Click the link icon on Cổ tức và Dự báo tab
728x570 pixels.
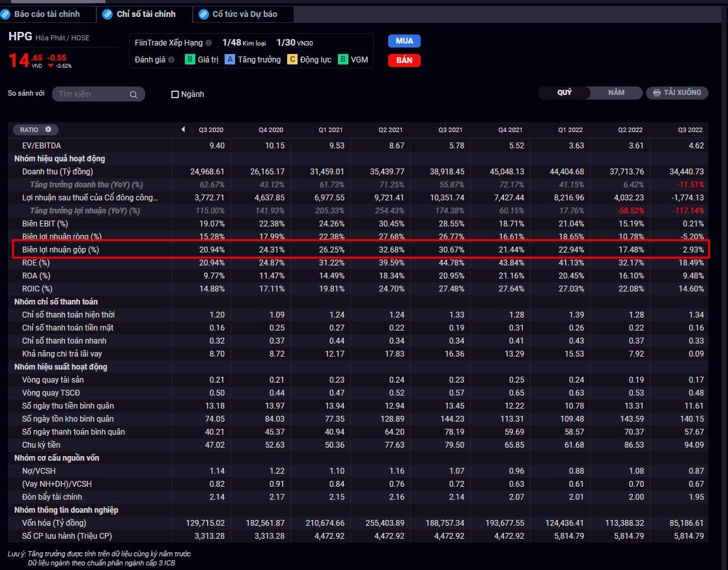[204, 14]
